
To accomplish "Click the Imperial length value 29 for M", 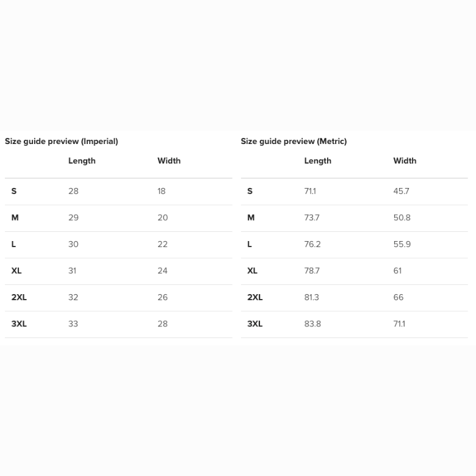I will [x=73, y=217].
